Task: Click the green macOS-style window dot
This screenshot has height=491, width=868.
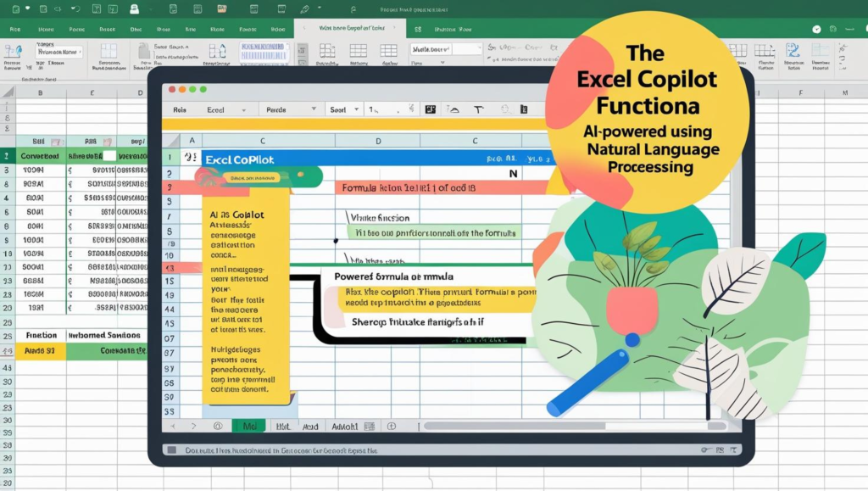Action: click(192, 89)
